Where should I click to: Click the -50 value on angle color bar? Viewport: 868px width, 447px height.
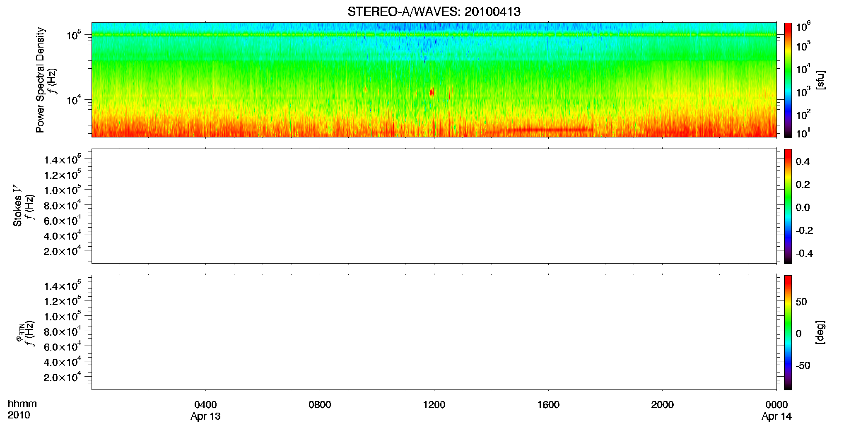coord(803,366)
